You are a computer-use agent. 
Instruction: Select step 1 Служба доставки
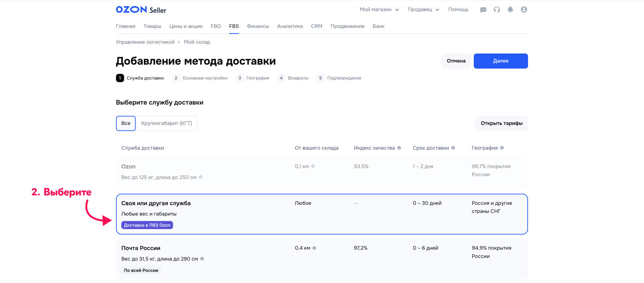click(x=140, y=78)
